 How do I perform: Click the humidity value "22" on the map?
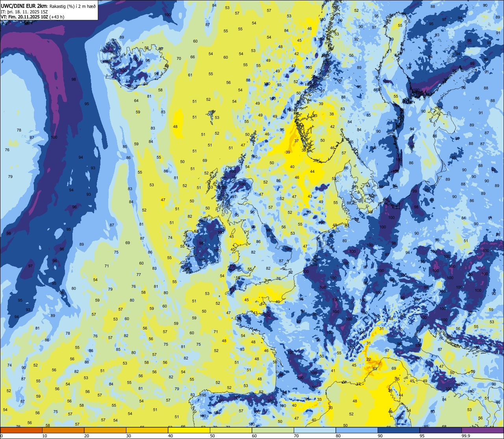click(369, 359)
